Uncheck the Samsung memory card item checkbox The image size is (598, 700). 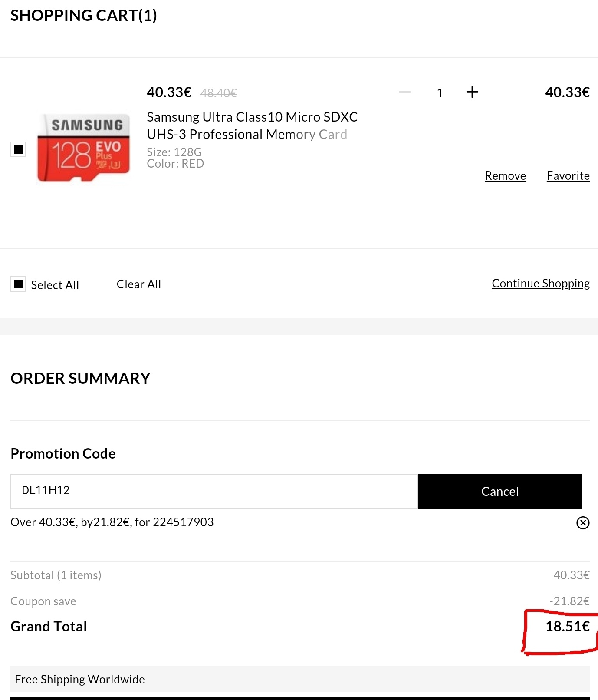[18, 149]
